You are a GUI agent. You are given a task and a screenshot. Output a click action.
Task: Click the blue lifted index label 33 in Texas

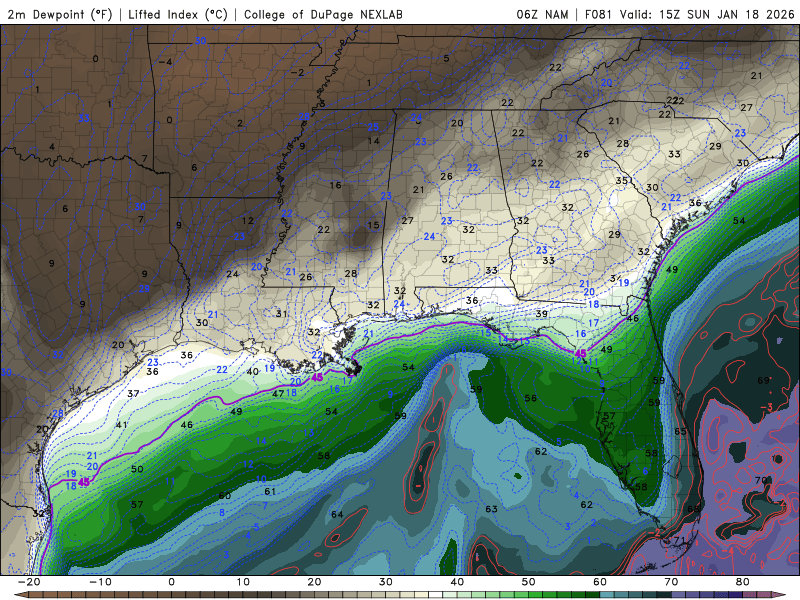84,118
